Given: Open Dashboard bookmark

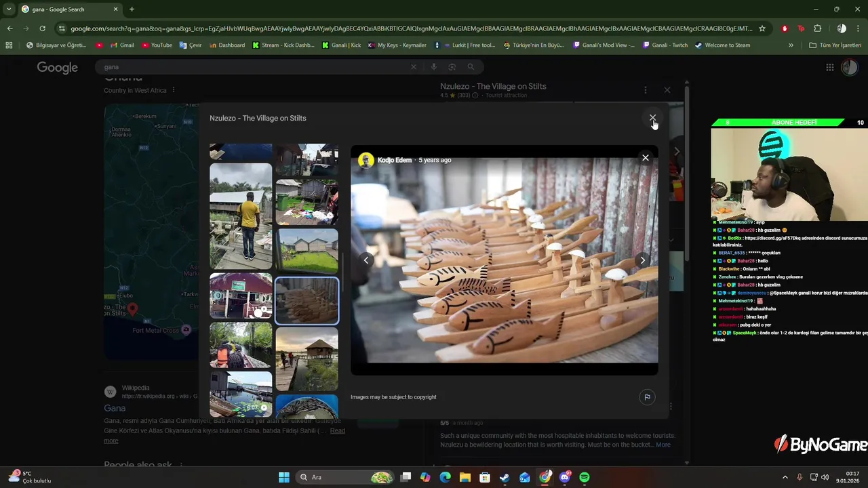Looking at the screenshot, I should point(227,45).
